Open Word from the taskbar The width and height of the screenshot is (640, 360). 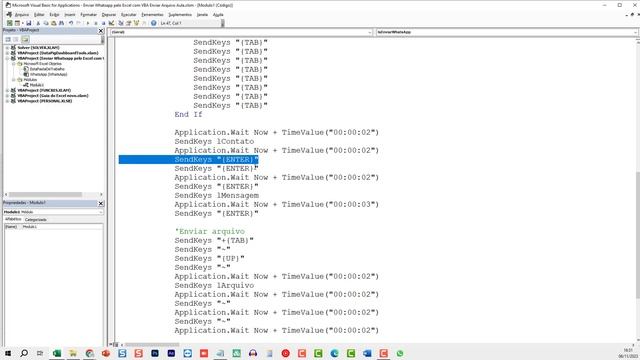click(367, 353)
